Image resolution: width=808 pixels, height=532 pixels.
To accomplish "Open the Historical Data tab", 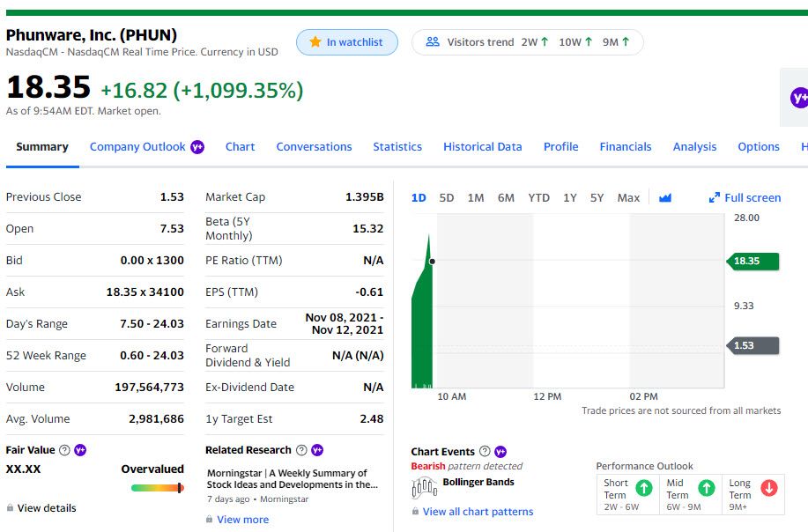I will click(x=483, y=147).
